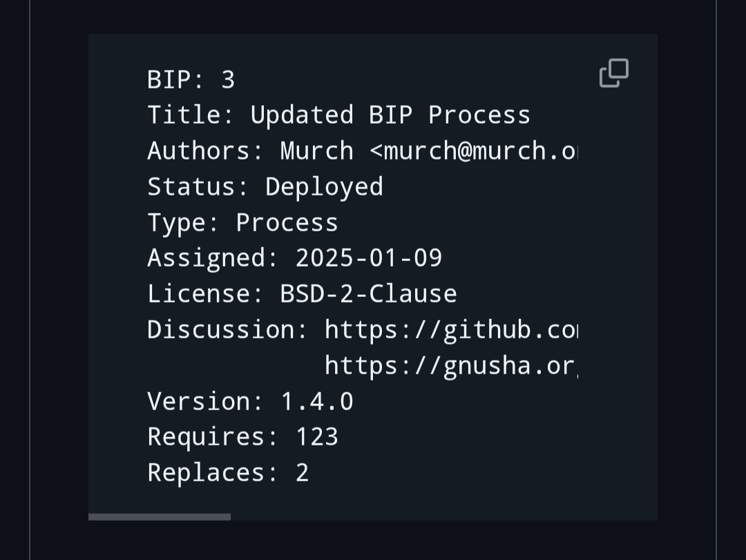Click the "Authors:" field label

pos(206,151)
